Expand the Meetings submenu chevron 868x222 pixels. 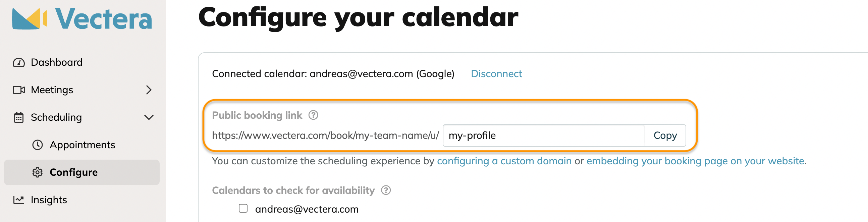point(149,90)
